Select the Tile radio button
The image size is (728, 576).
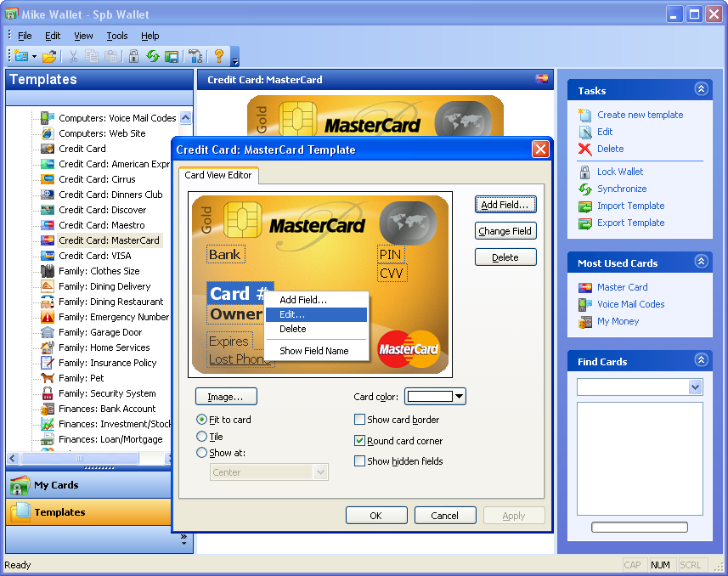coord(201,437)
